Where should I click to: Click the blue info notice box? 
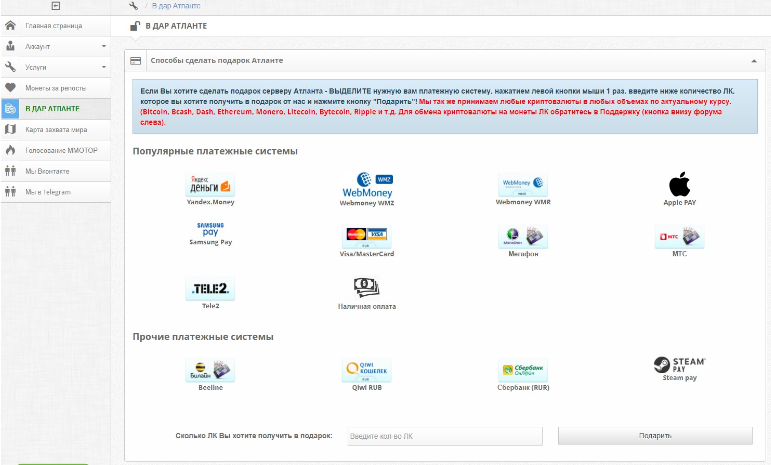tap(445, 107)
